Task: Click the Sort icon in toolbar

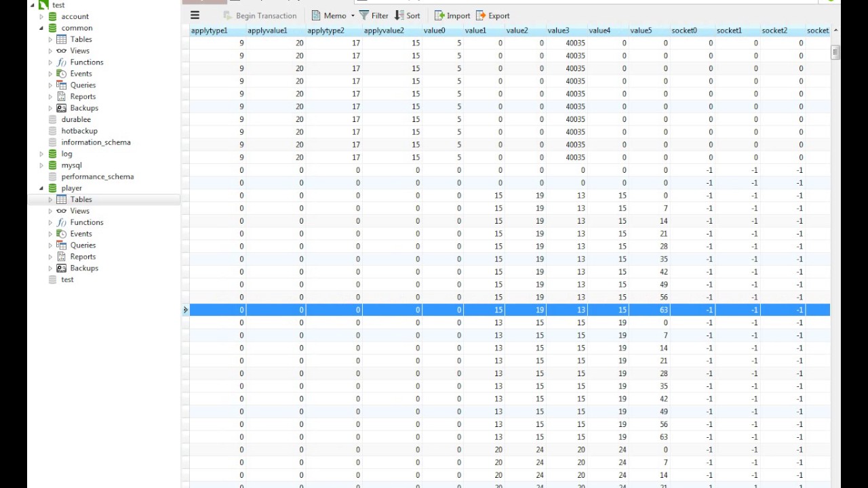Action: [x=399, y=15]
